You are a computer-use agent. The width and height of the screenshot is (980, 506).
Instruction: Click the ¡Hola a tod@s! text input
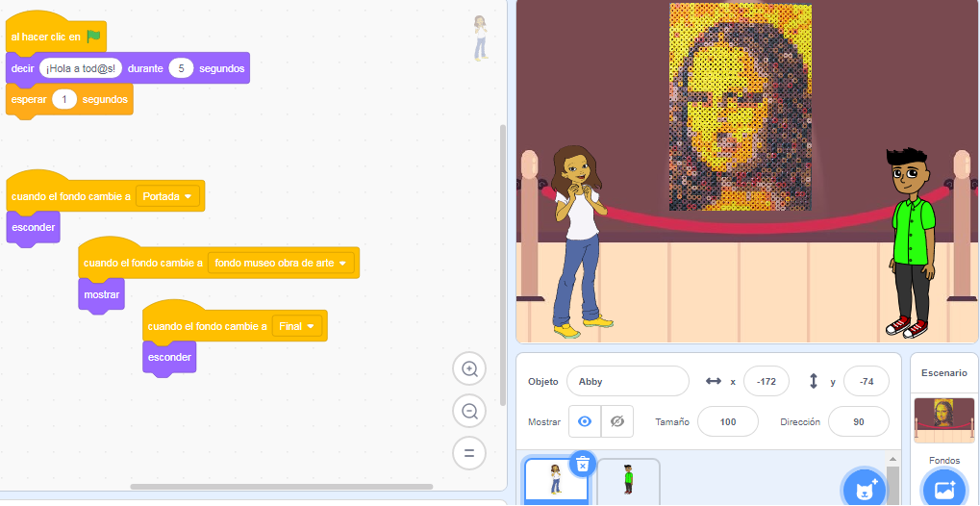pyautogui.click(x=81, y=68)
